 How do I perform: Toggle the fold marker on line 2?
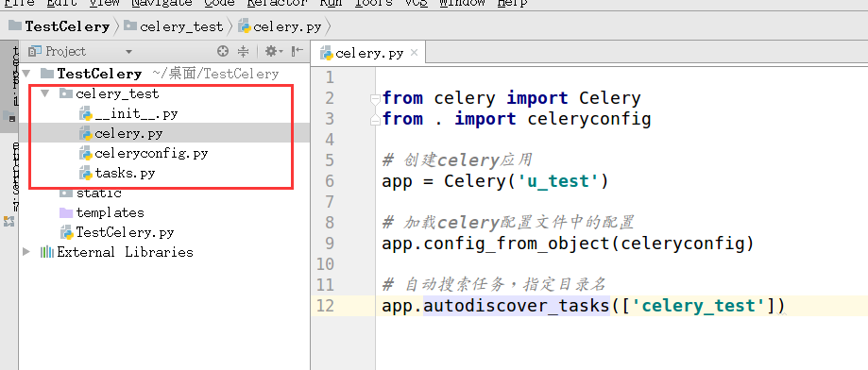pos(375,99)
